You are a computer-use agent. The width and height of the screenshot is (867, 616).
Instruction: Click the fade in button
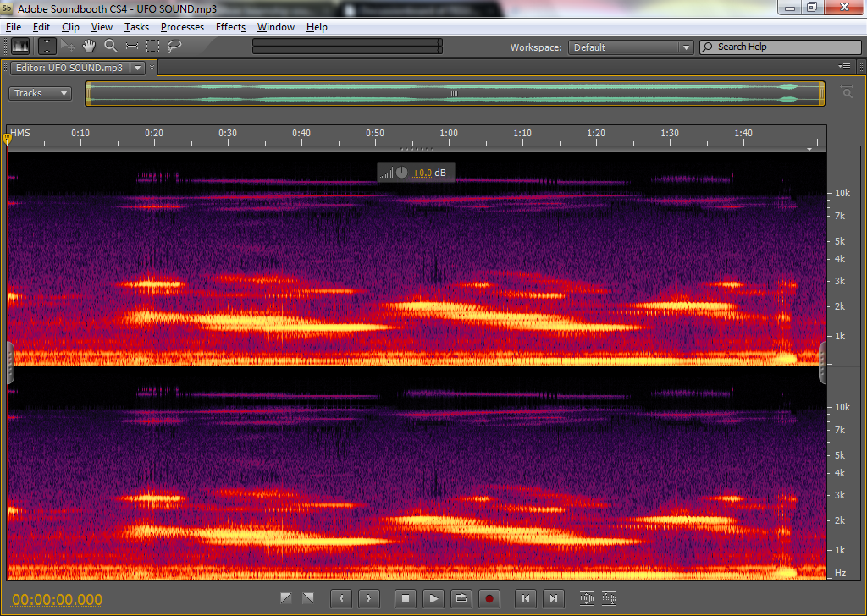[x=286, y=599]
